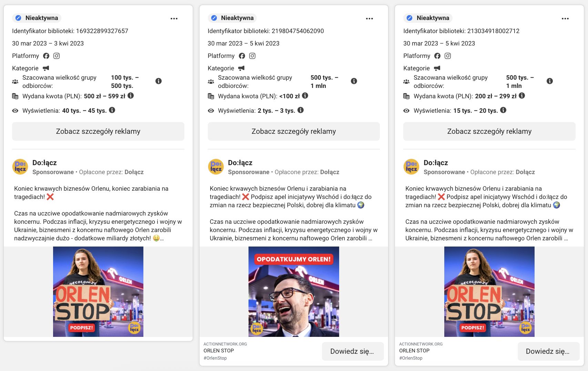Click Instagram platform icon in ad 213034918002712
The height and width of the screenshot is (371, 588).
point(448,56)
